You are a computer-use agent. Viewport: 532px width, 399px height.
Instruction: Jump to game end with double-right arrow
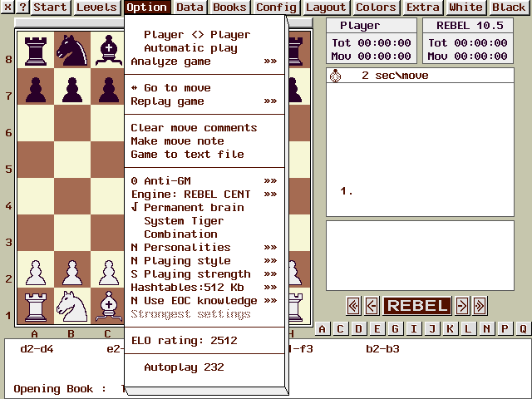pos(480,306)
